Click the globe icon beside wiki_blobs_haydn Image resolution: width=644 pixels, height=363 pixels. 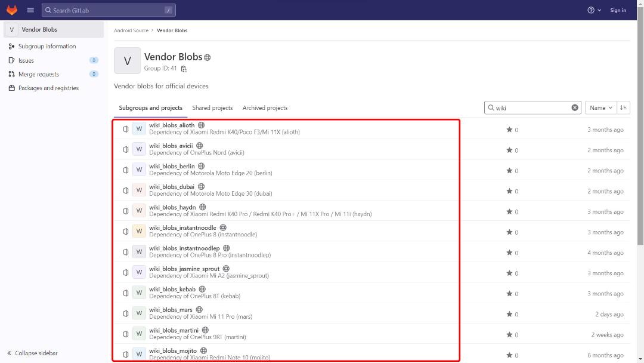(203, 207)
